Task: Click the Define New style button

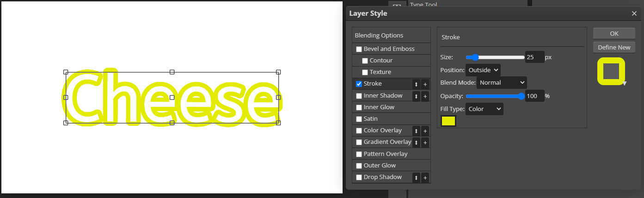Action: point(614,47)
